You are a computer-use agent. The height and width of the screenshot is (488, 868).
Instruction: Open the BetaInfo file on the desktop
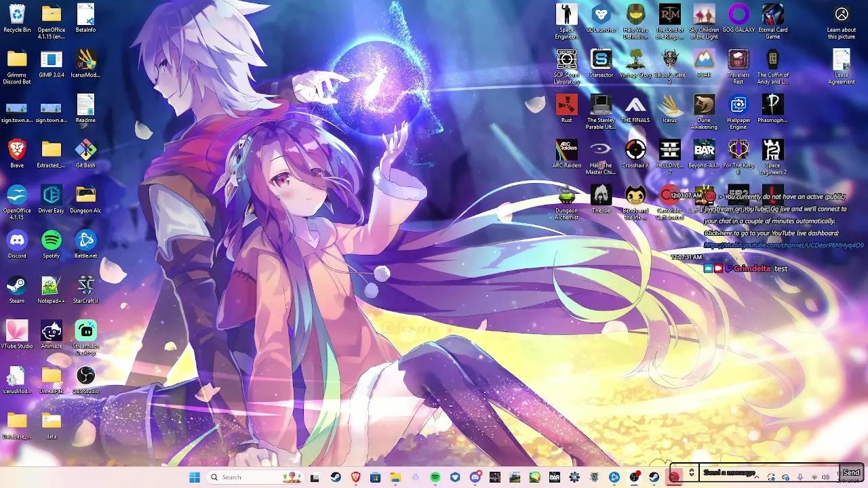click(x=85, y=18)
